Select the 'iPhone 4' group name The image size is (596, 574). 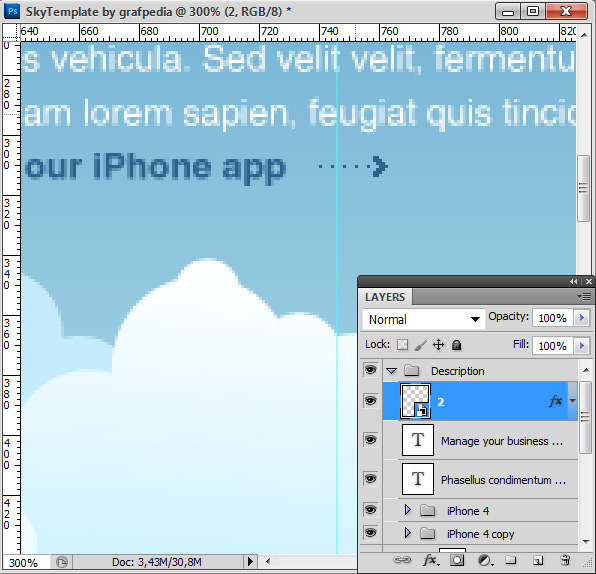[468, 511]
